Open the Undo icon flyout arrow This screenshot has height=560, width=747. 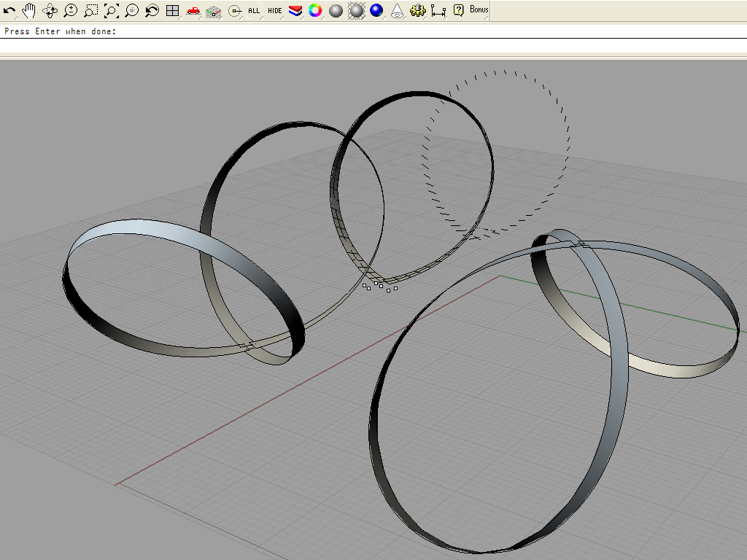tap(18, 16)
